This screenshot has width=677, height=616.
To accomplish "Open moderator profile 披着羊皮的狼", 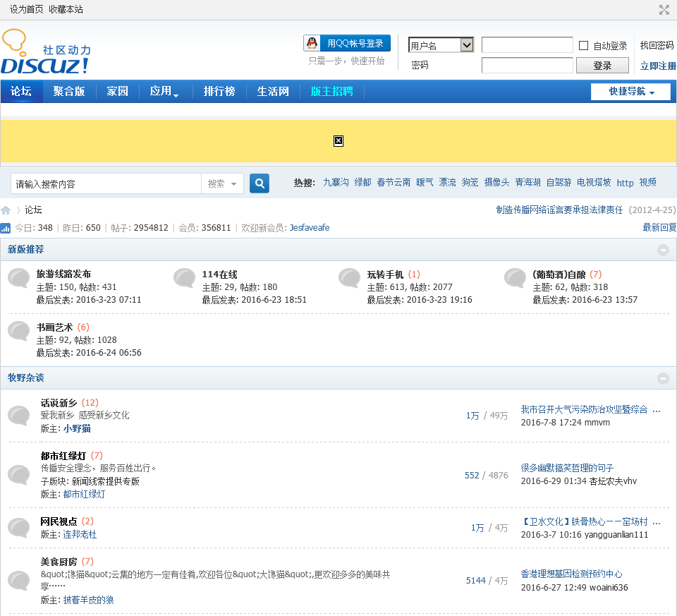I will [89, 600].
